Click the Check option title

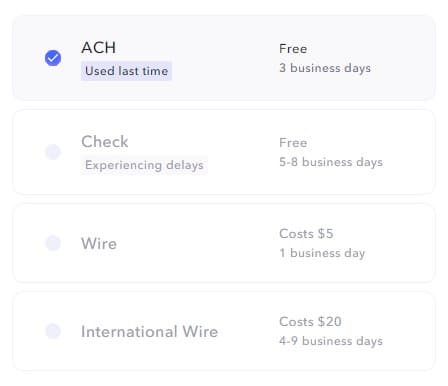point(105,142)
